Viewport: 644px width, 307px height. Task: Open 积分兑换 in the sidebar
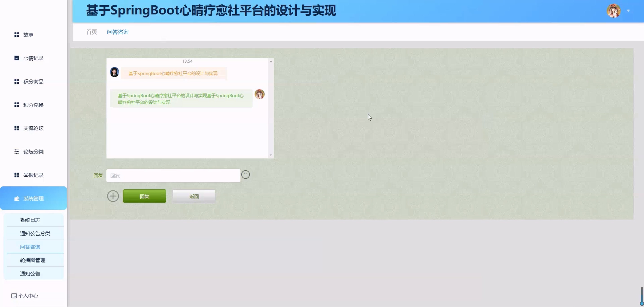click(33, 105)
